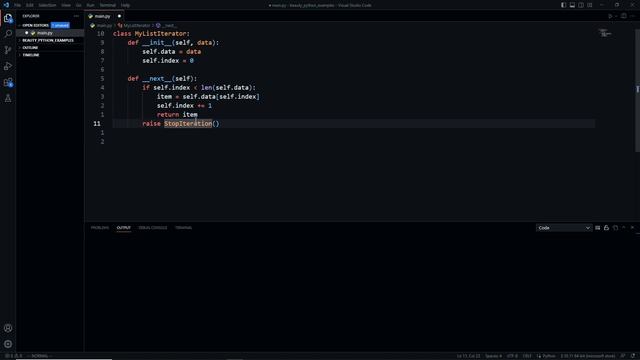This screenshot has width=640, height=360.
Task: Open the customize layout button
Action: [590, 5]
